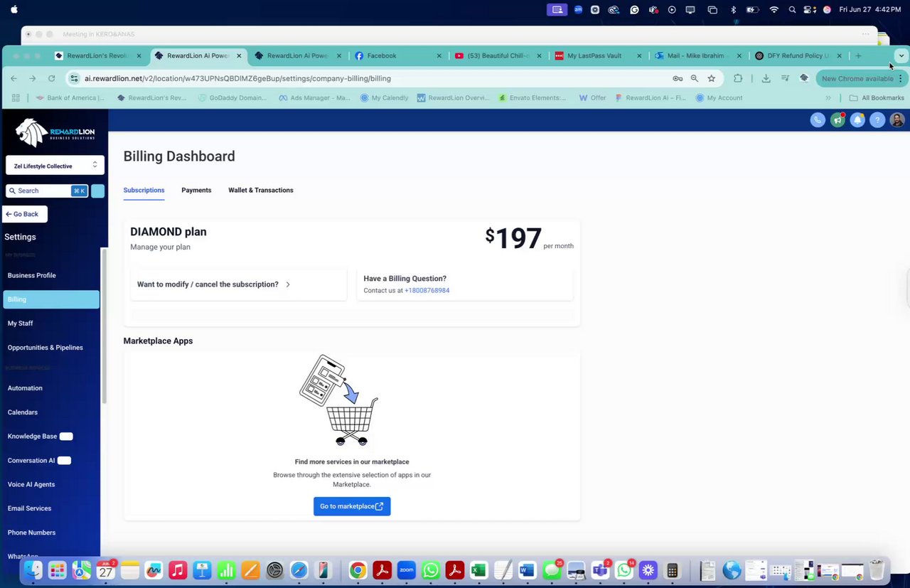The width and height of the screenshot is (910, 588).
Task: Select the Subscriptions tab
Action: [144, 191]
